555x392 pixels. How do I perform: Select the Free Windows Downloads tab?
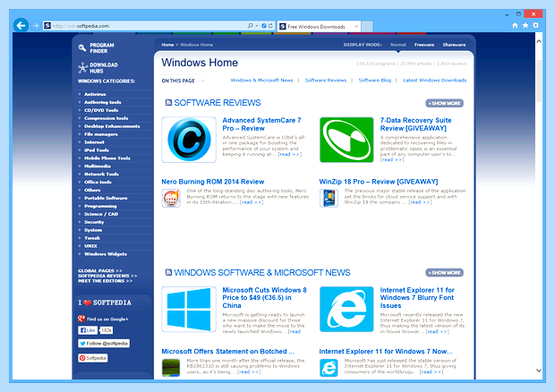319,26
